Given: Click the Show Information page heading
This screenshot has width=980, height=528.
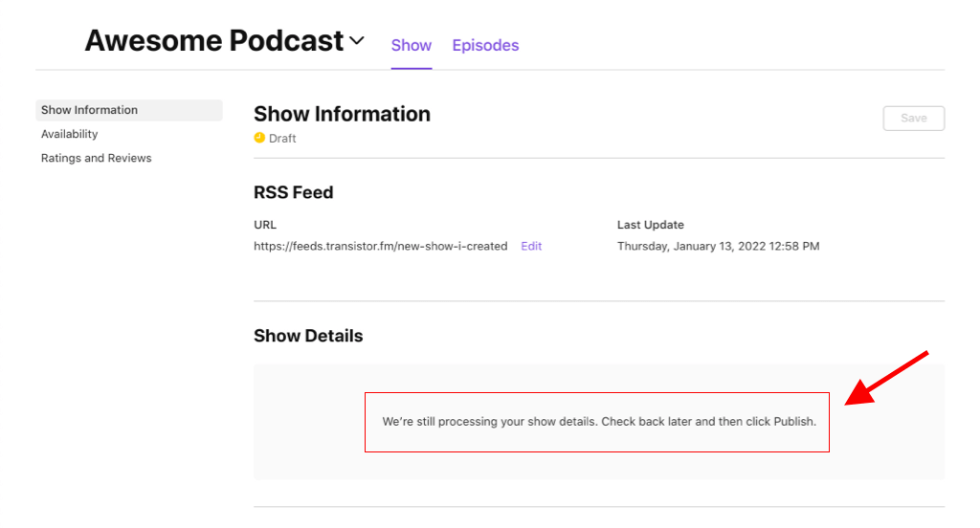Looking at the screenshot, I should [x=342, y=114].
